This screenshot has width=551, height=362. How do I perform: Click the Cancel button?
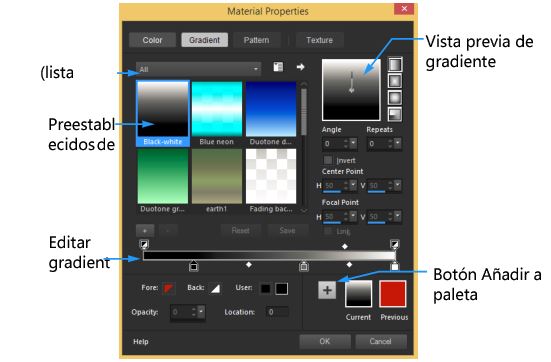(x=381, y=341)
